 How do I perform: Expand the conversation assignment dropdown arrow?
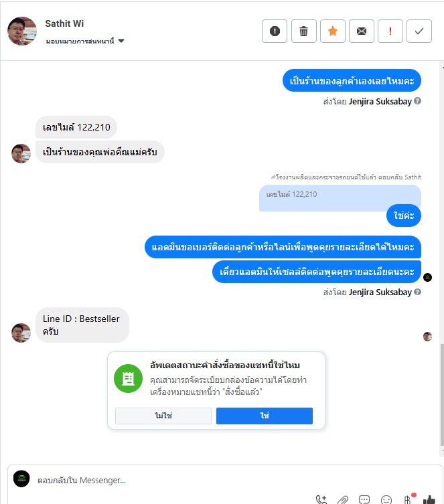pos(121,41)
